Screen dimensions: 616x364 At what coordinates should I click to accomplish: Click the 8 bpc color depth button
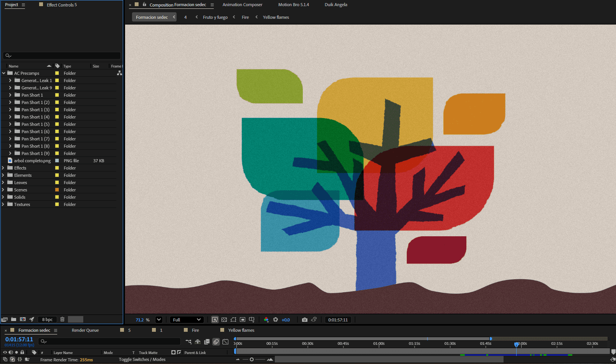tap(47, 320)
